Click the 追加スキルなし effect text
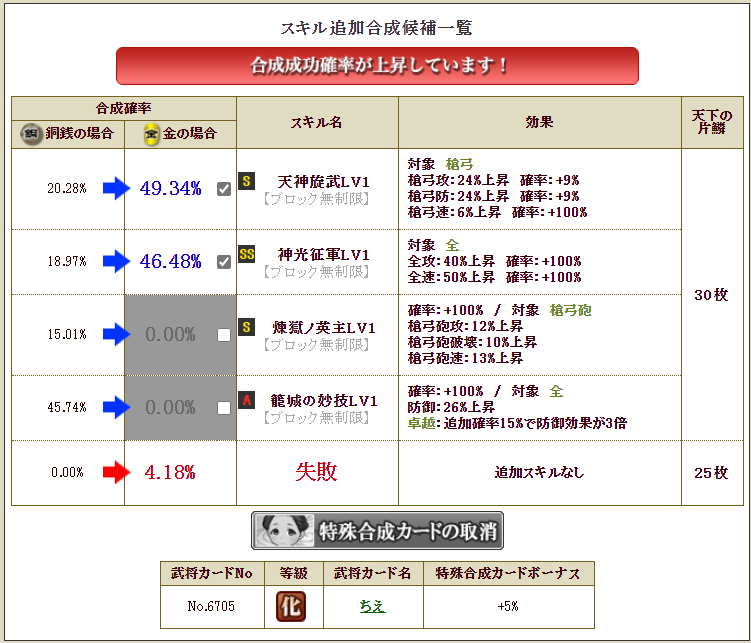The image size is (751, 643). (x=539, y=473)
